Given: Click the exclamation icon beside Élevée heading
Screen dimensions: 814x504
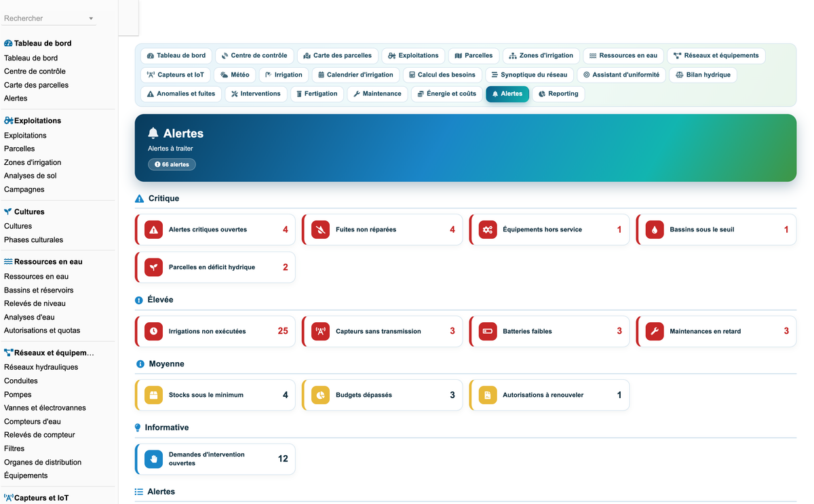Looking at the screenshot, I should click(139, 300).
